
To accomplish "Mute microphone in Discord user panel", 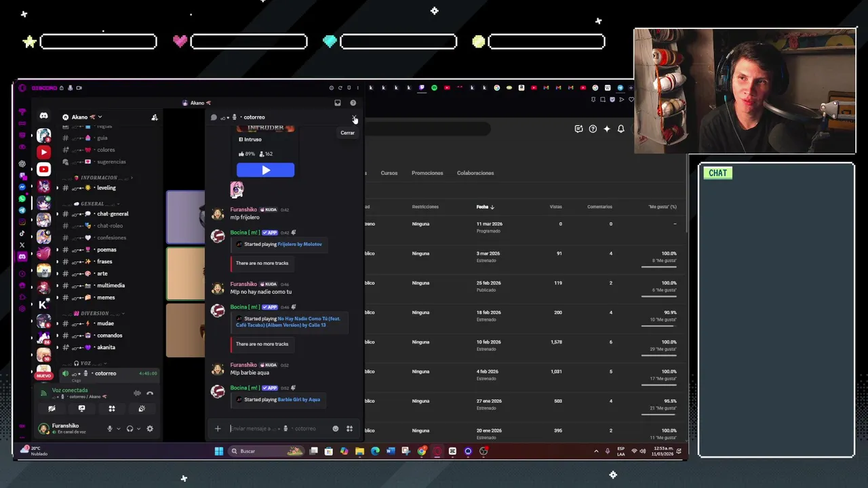I will click(110, 428).
